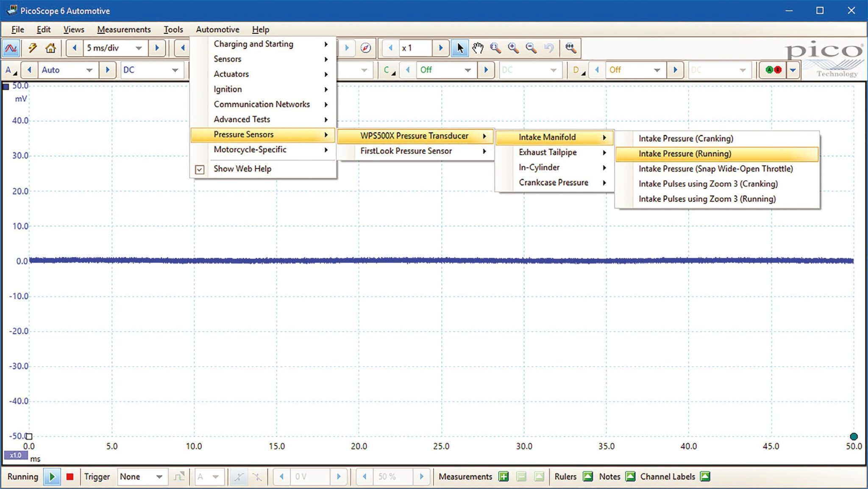Toggle Notes panel icon
868x489 pixels.
click(x=630, y=477)
